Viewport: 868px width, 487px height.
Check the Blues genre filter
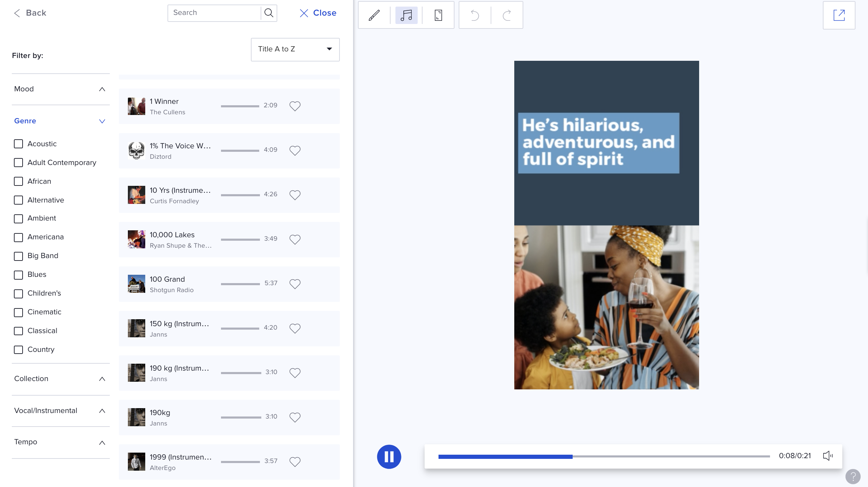(18, 275)
